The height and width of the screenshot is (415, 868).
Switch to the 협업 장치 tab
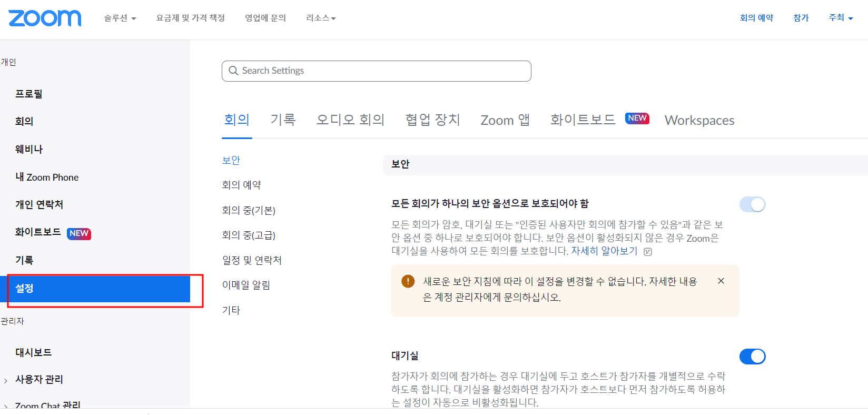tap(433, 120)
